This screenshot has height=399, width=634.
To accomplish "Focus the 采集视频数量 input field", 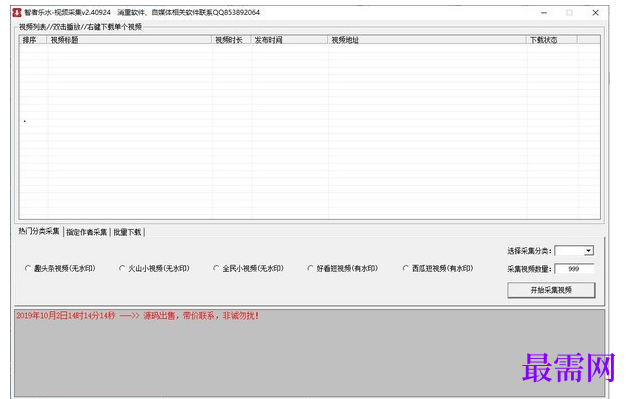I will click(574, 269).
